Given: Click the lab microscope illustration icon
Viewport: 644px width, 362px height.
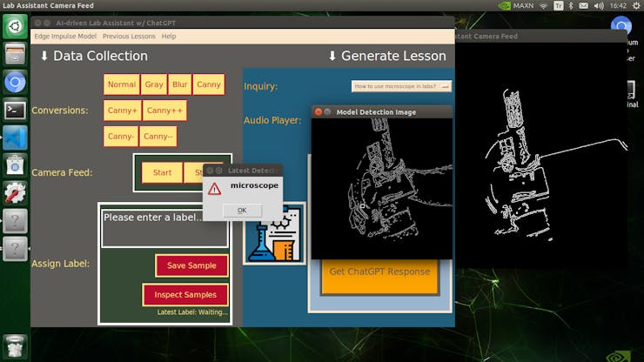Looking at the screenshot, I should pyautogui.click(x=274, y=234).
